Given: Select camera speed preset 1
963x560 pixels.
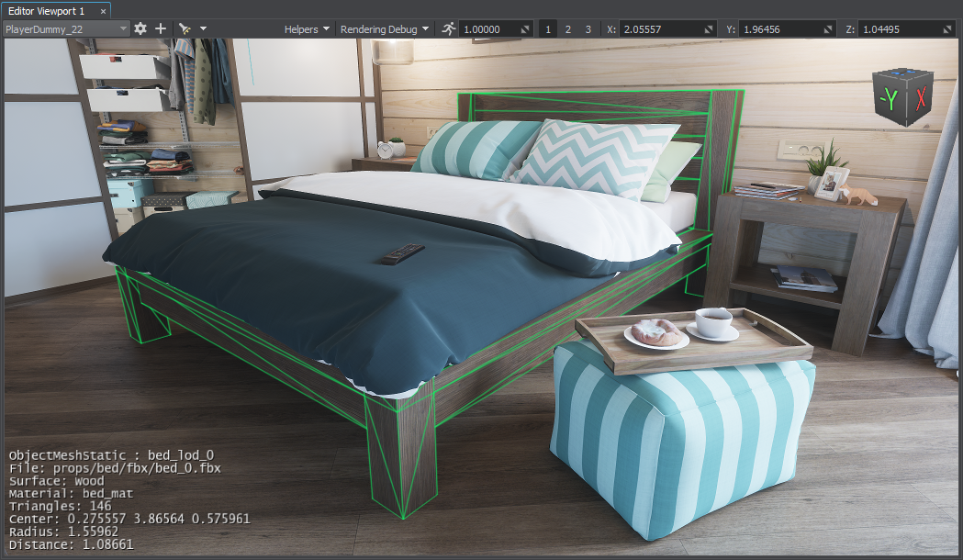Looking at the screenshot, I should [549, 29].
